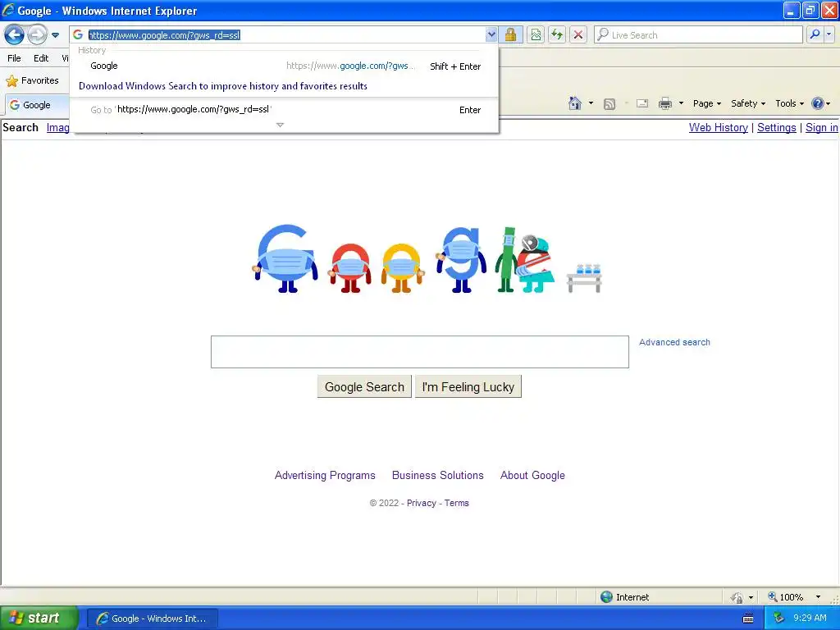
Task: Click the Print icon
Action: [664, 103]
